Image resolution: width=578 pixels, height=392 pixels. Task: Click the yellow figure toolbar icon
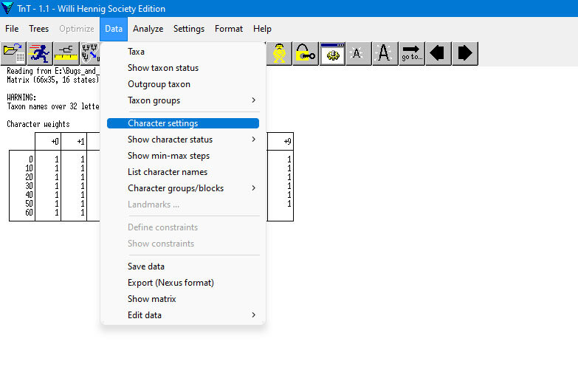(x=279, y=53)
